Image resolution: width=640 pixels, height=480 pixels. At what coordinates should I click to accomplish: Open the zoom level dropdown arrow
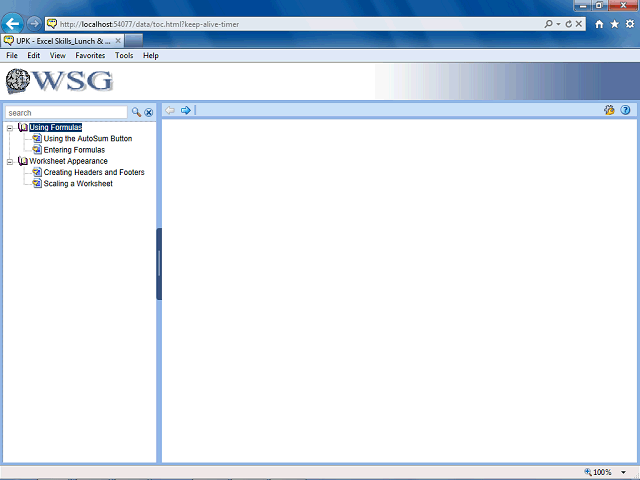623,473
